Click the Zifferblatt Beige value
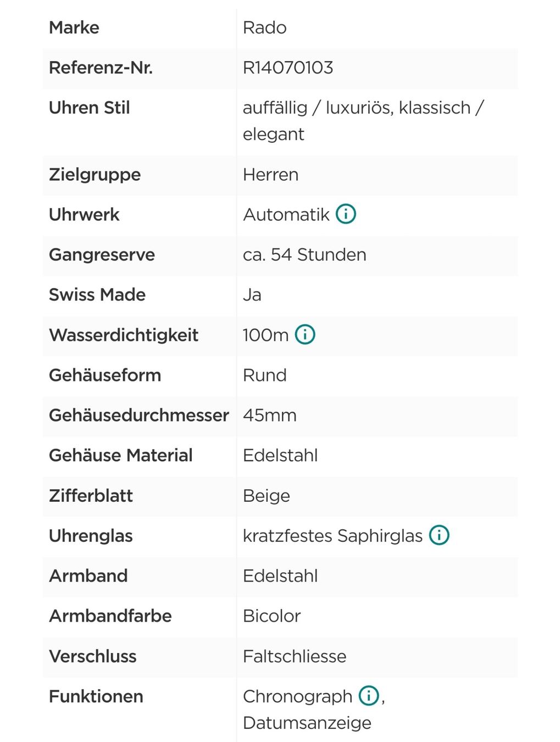Screen dimensions: 560x742 267,496
